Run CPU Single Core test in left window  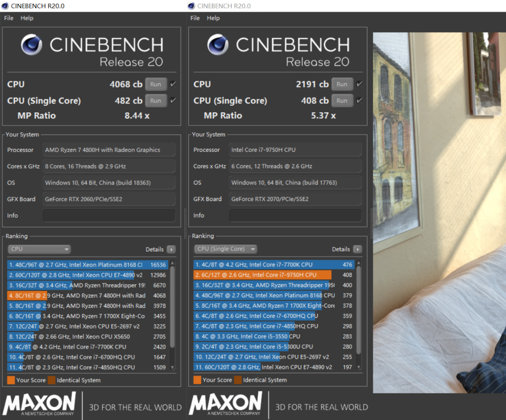[x=156, y=100]
